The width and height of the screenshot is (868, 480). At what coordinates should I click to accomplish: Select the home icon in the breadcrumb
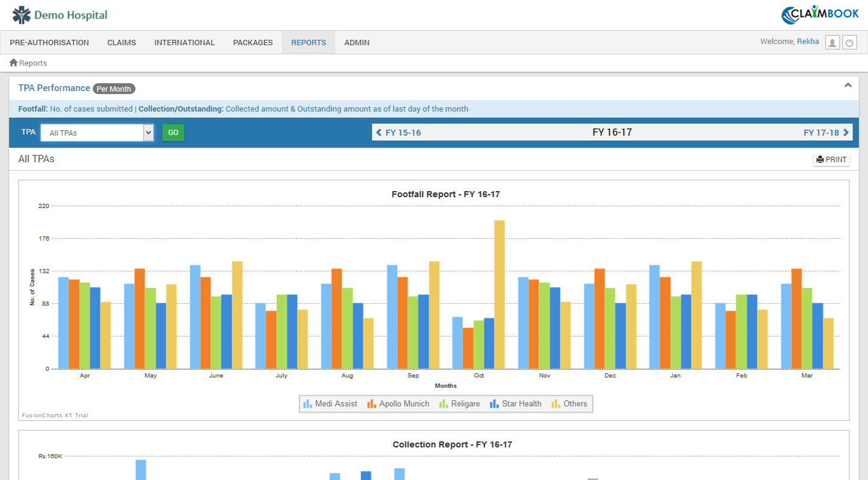12,62
